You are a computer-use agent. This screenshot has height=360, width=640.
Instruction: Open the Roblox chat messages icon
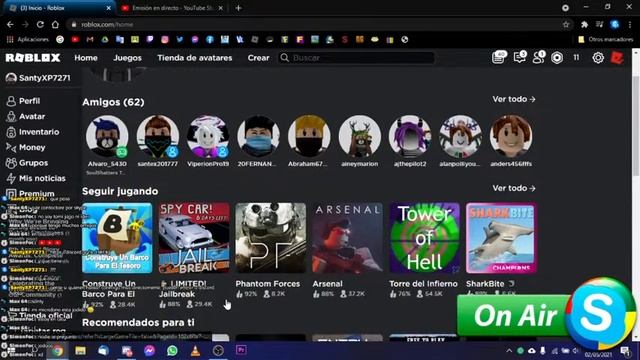[x=520, y=58]
